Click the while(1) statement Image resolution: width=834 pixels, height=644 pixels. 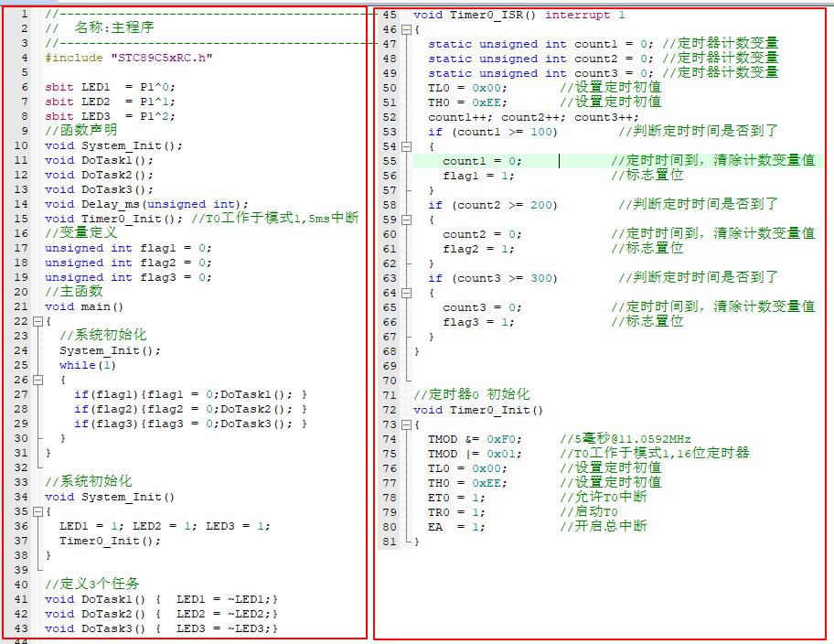tap(88, 365)
